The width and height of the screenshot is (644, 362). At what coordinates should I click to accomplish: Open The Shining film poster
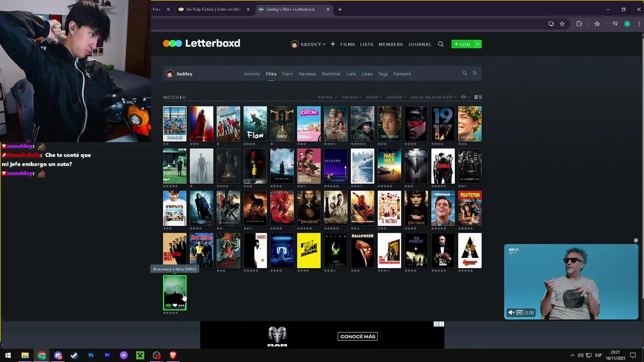(309, 250)
